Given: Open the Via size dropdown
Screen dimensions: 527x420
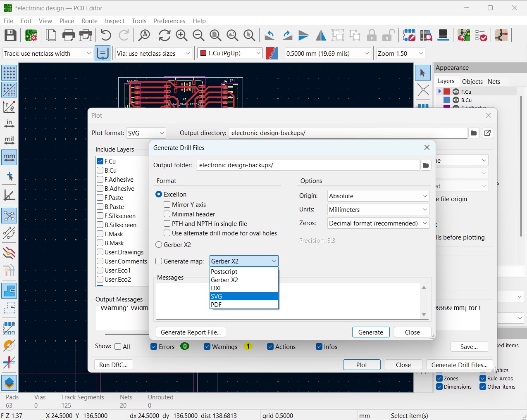Looking at the screenshot, I should (x=153, y=53).
